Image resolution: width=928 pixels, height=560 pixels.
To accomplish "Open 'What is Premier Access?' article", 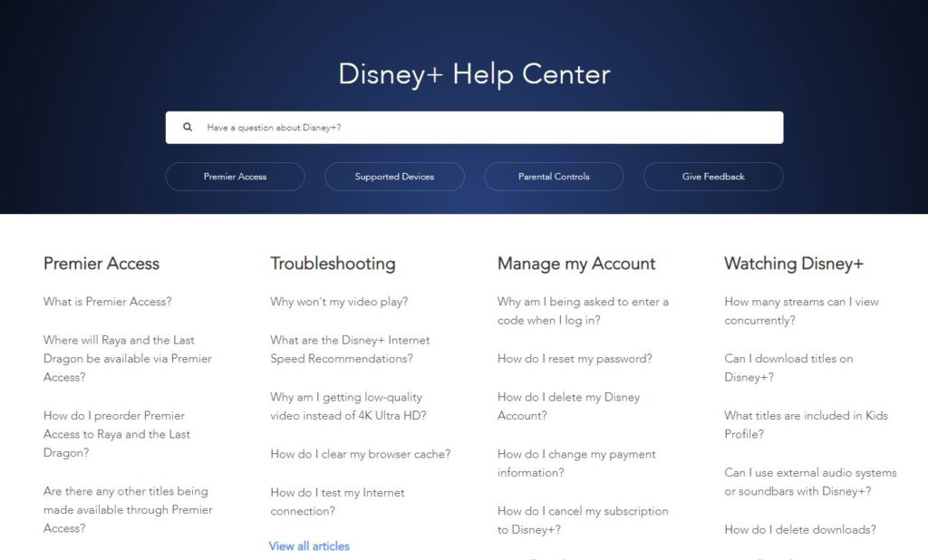I will [x=107, y=302].
